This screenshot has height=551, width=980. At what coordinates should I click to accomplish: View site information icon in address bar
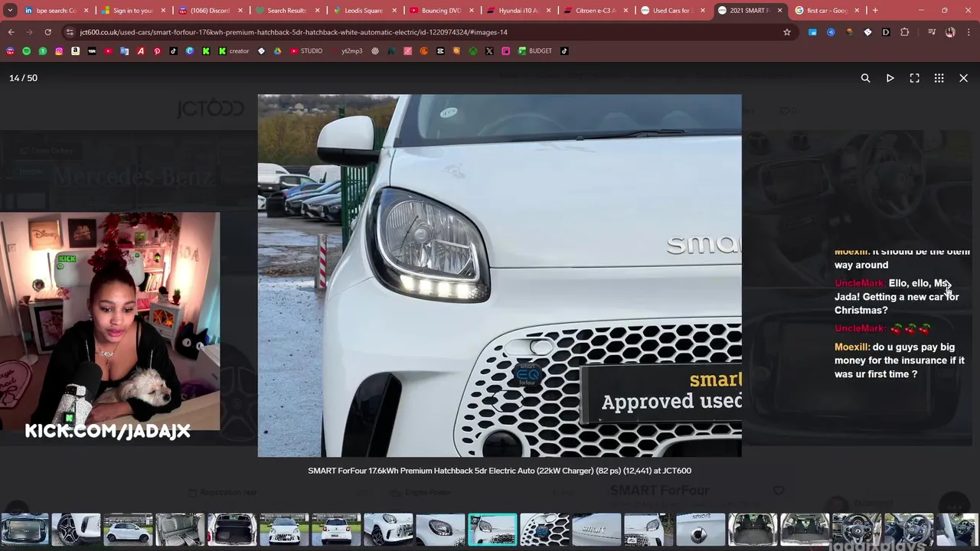tap(70, 32)
